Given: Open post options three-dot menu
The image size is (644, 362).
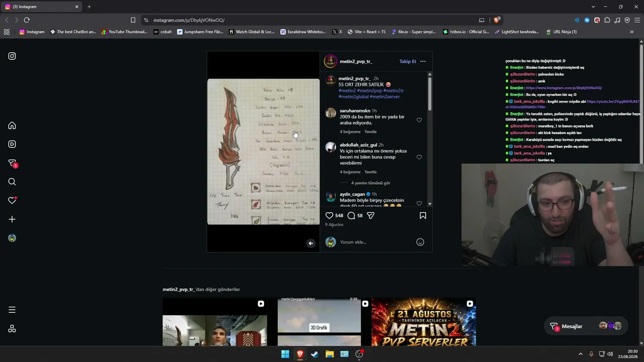Looking at the screenshot, I should point(423,61).
